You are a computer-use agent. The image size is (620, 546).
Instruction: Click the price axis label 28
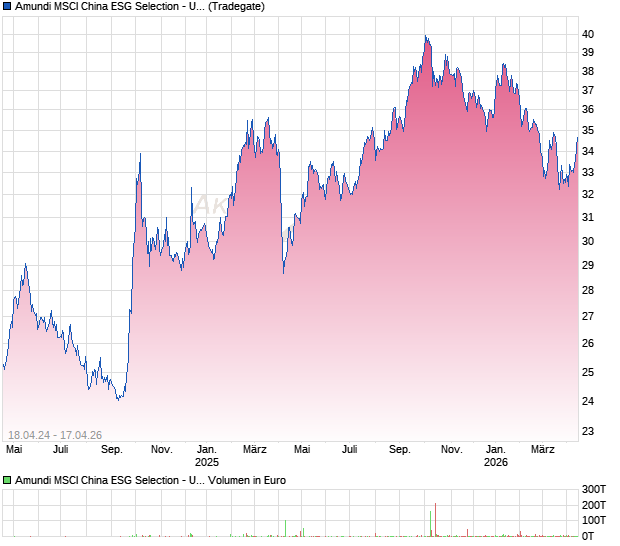coord(588,290)
